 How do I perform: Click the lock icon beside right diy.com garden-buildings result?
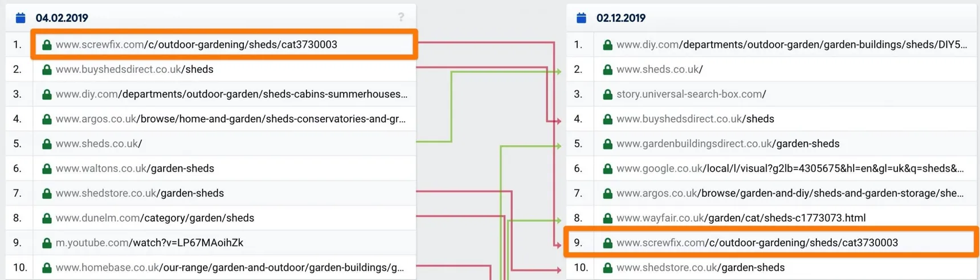(607, 44)
